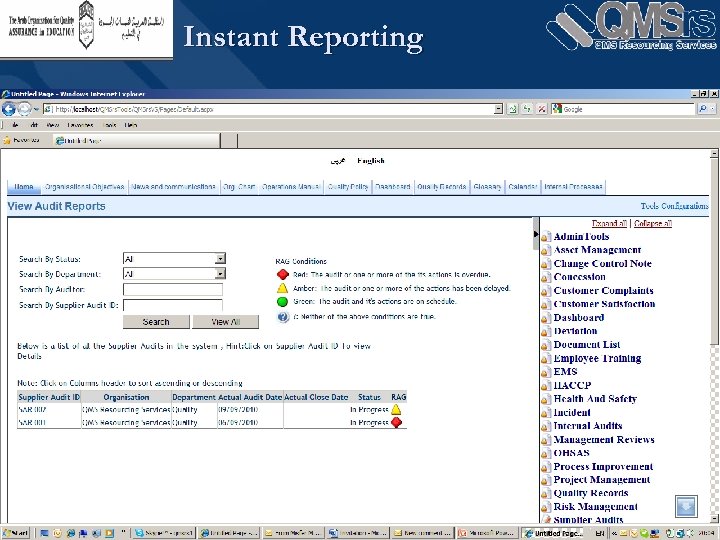The width and height of the screenshot is (720, 540).
Task: Open the search provider dropdown arrow
Action: pos(713,109)
